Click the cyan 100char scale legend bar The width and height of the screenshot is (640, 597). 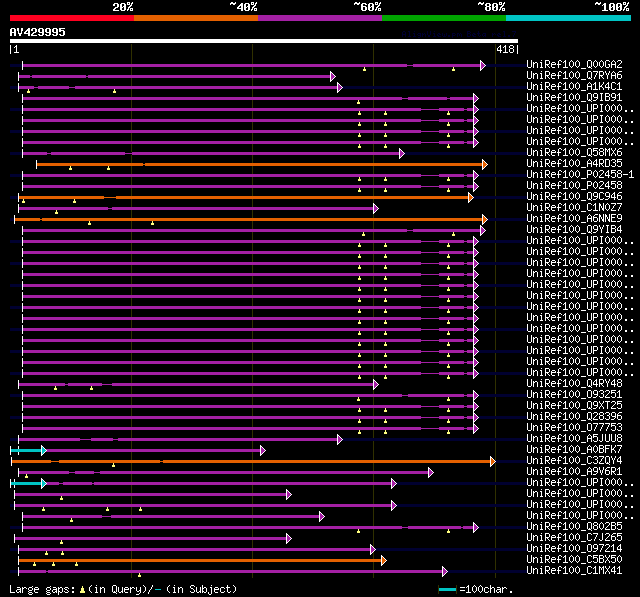point(447,589)
